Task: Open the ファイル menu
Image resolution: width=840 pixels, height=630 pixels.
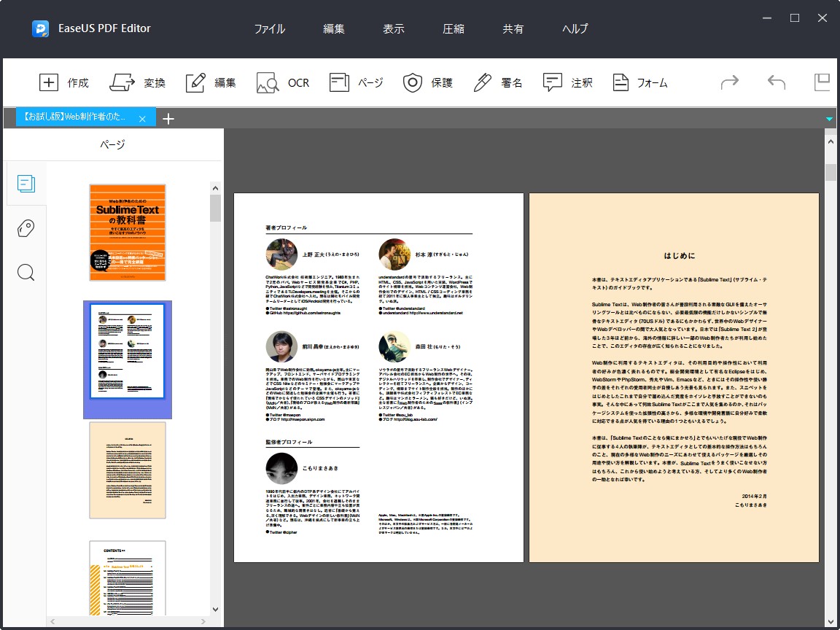Action: (x=270, y=29)
